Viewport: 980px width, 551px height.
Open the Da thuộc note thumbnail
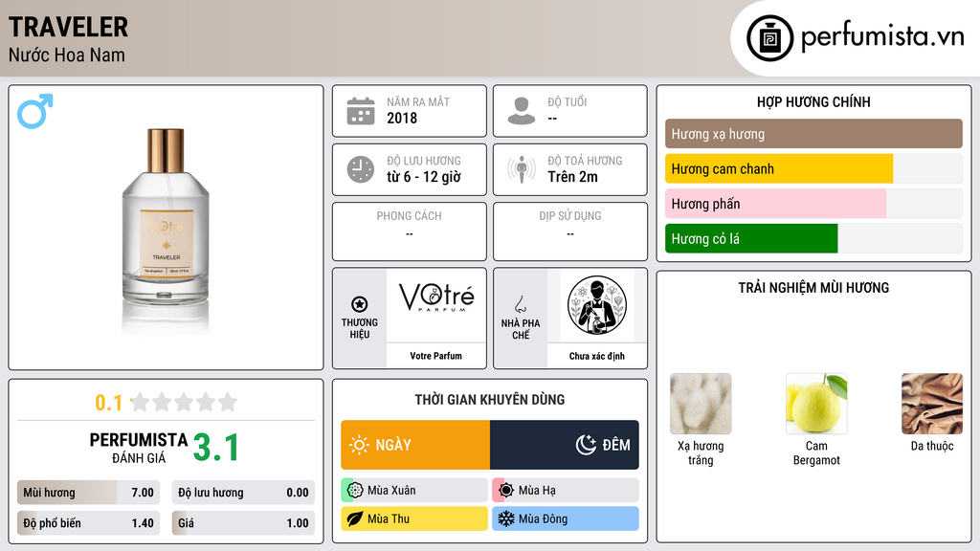tap(932, 404)
